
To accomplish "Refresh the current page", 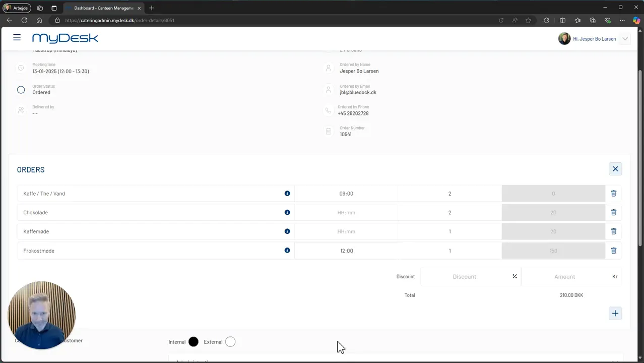I will click(24, 20).
